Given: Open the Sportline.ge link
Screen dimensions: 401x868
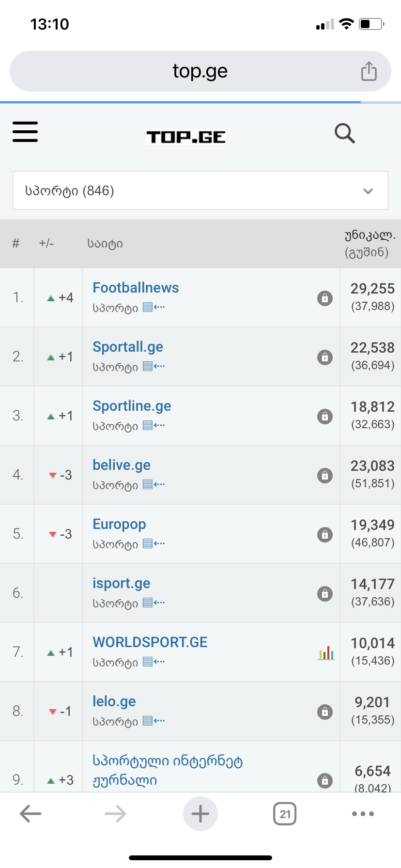Looking at the screenshot, I should [x=132, y=406].
